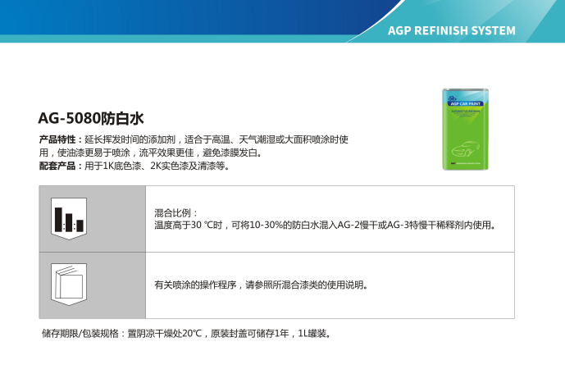Click the mixing ratio bar-chart icon
This screenshot has height=392, width=565.
tap(69, 219)
